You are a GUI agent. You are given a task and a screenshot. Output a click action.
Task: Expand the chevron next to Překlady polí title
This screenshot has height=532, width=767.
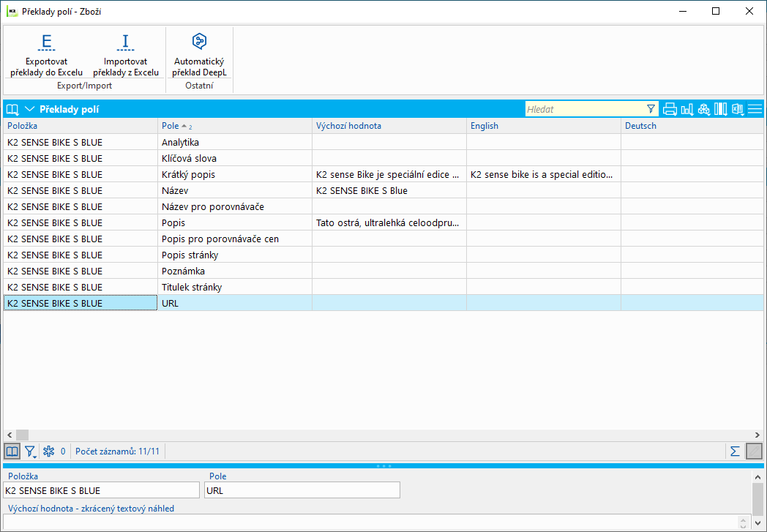point(29,109)
